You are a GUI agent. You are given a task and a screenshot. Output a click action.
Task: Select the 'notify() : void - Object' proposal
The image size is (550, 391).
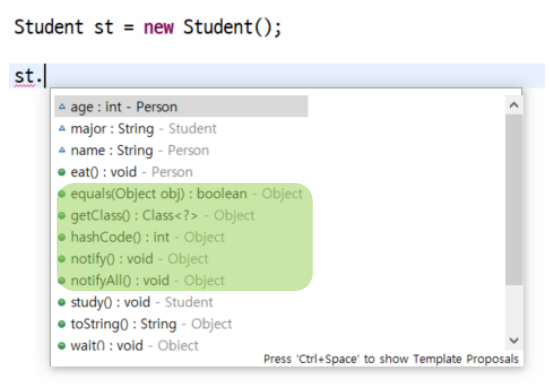click(x=133, y=259)
